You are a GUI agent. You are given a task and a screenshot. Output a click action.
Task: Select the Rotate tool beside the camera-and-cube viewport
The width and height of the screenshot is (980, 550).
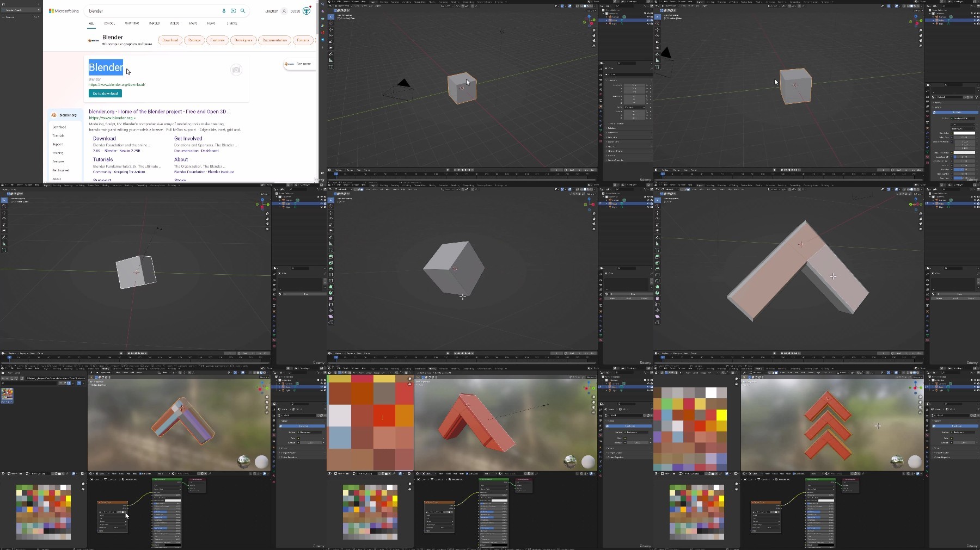click(331, 35)
